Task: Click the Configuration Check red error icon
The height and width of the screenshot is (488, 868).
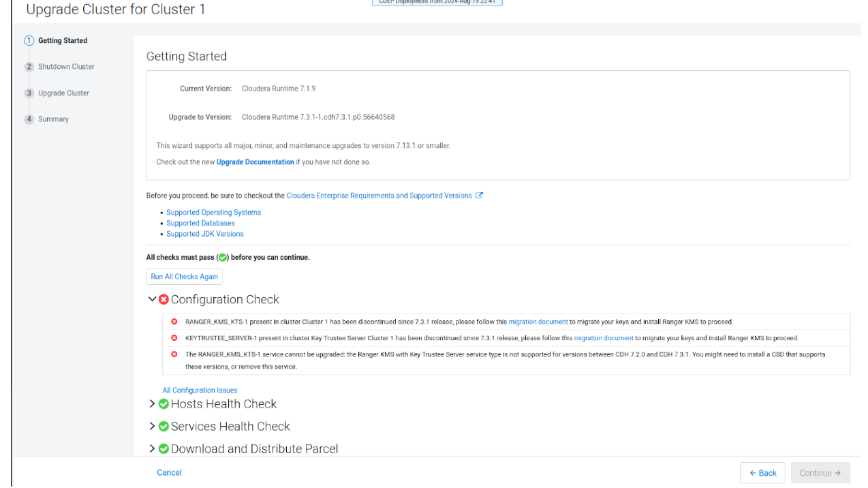Action: coord(164,300)
